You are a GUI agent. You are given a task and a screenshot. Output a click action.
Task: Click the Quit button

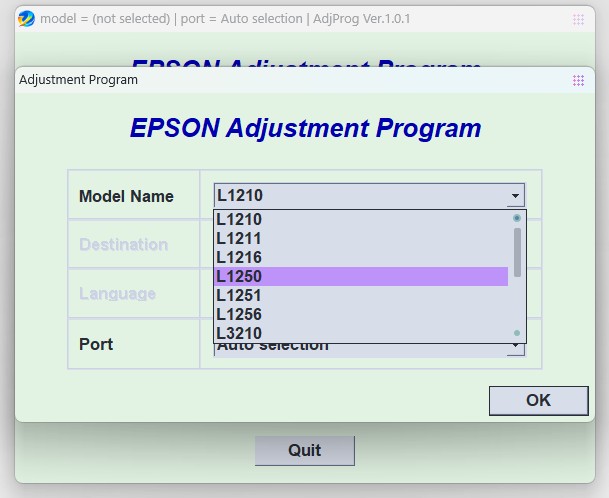click(x=304, y=450)
